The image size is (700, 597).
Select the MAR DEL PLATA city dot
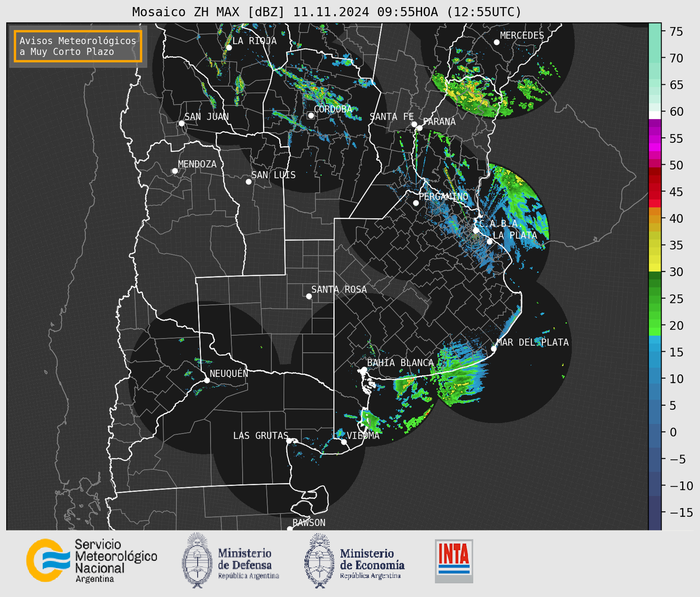(x=494, y=349)
